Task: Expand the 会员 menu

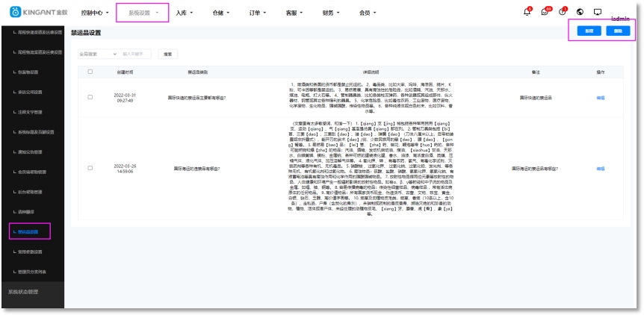Action: pos(368,13)
